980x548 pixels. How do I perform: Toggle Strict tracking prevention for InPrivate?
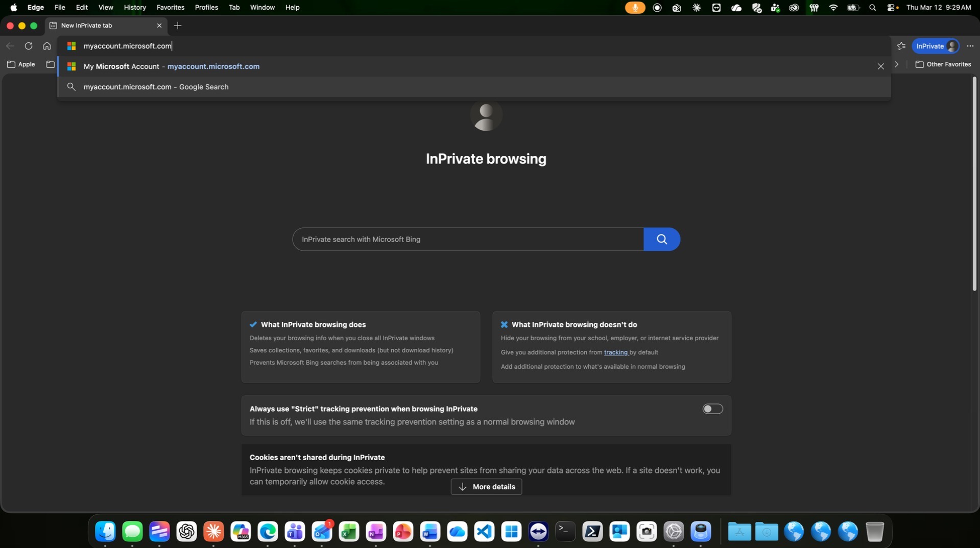click(712, 409)
